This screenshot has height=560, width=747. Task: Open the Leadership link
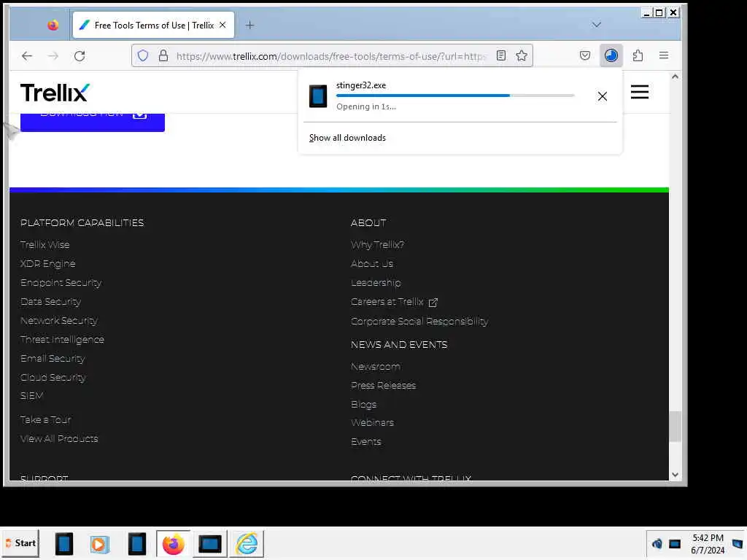click(x=376, y=283)
